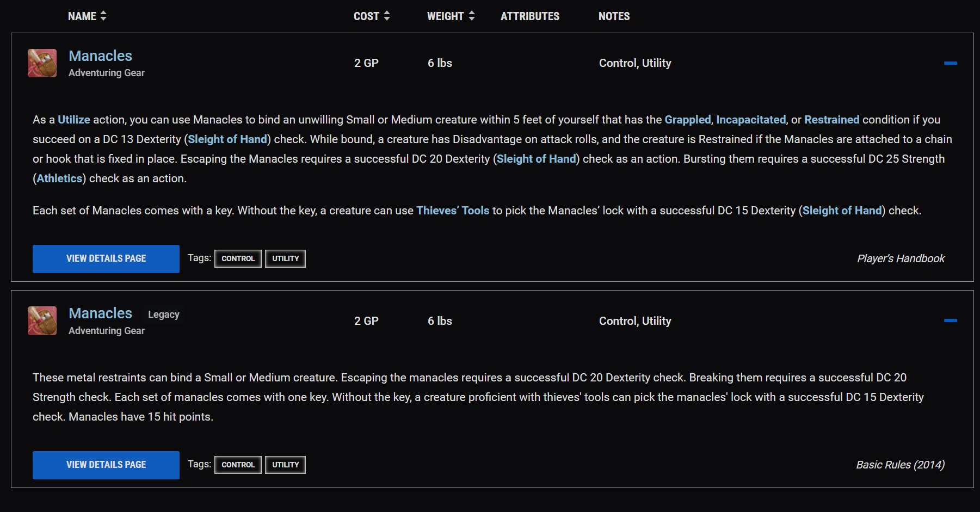Click the Legacy Manacles title link
This screenshot has height=512, width=980.
coord(101,313)
